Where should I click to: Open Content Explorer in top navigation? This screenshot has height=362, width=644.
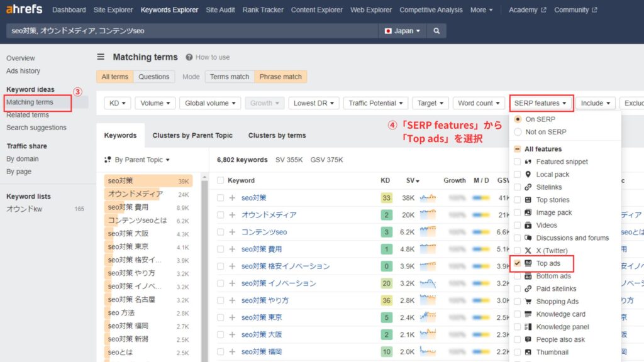(317, 10)
